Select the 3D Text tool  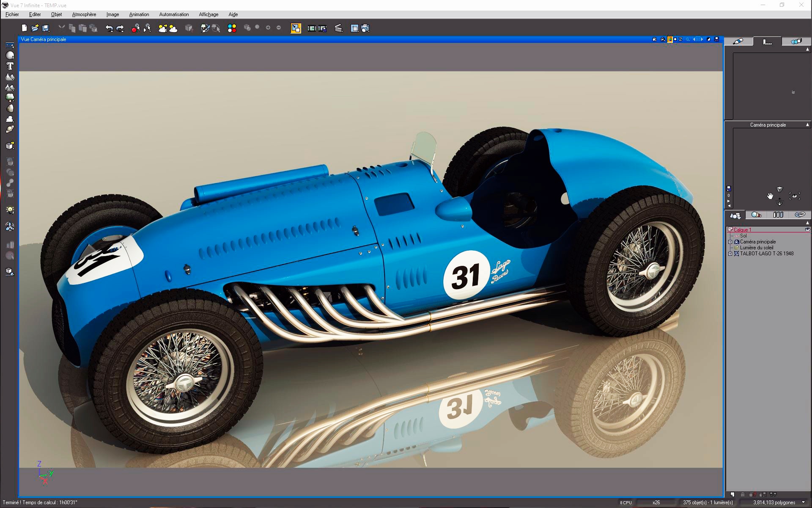click(x=10, y=66)
